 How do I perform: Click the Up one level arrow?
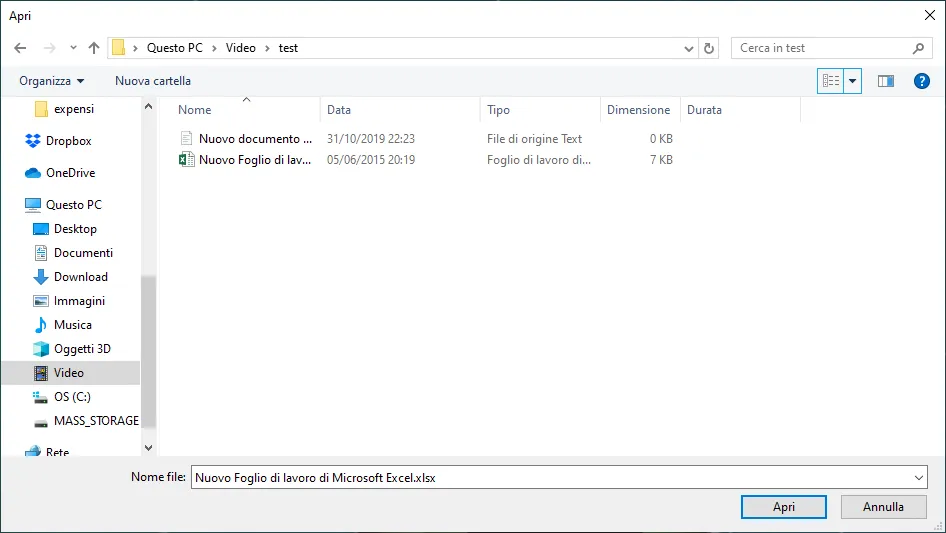pyautogui.click(x=94, y=48)
